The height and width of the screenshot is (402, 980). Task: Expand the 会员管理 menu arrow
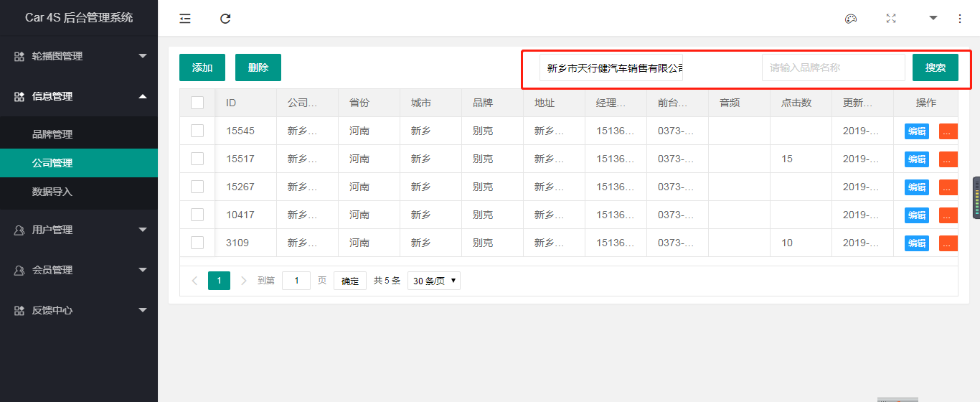[x=143, y=270]
